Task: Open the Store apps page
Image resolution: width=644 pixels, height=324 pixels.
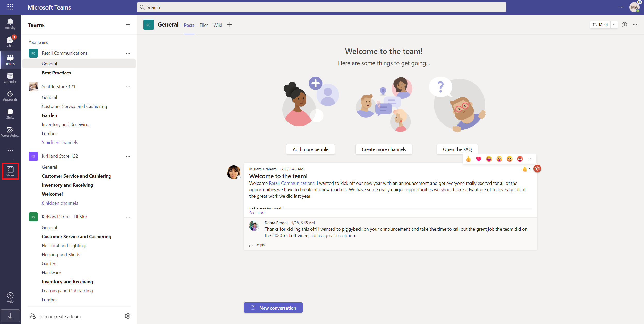Action: [x=10, y=171]
